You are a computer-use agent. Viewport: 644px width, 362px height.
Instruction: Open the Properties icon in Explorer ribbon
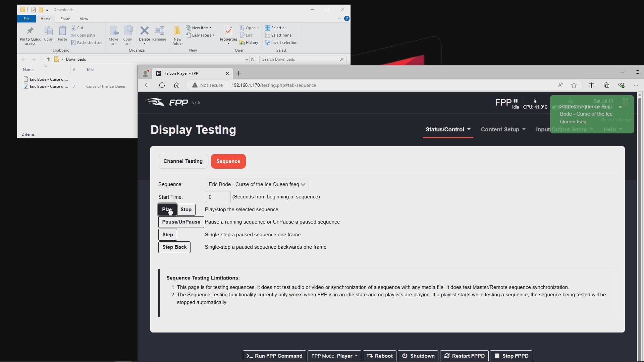pyautogui.click(x=228, y=36)
